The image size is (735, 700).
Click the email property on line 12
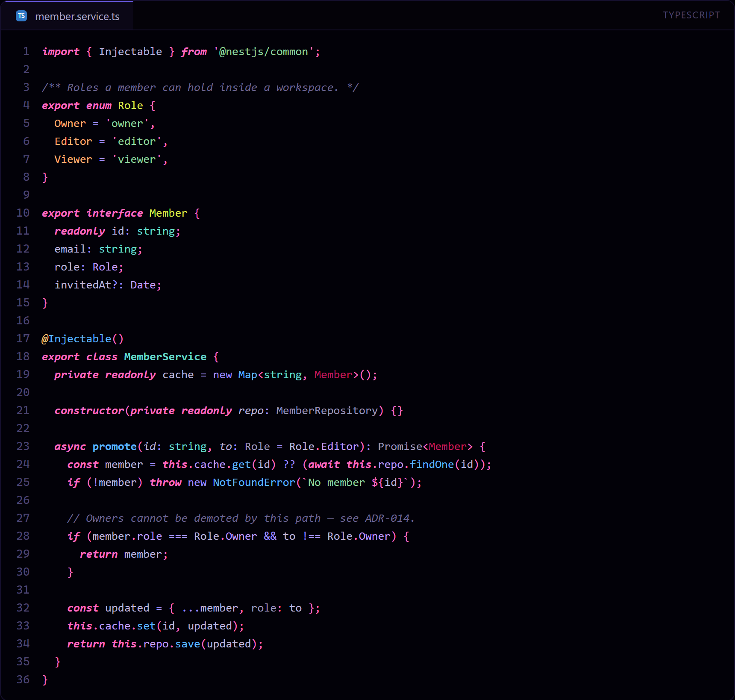point(70,249)
